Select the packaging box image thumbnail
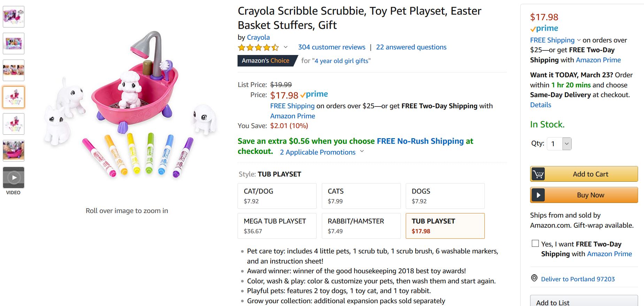The image size is (644, 306). (x=14, y=44)
